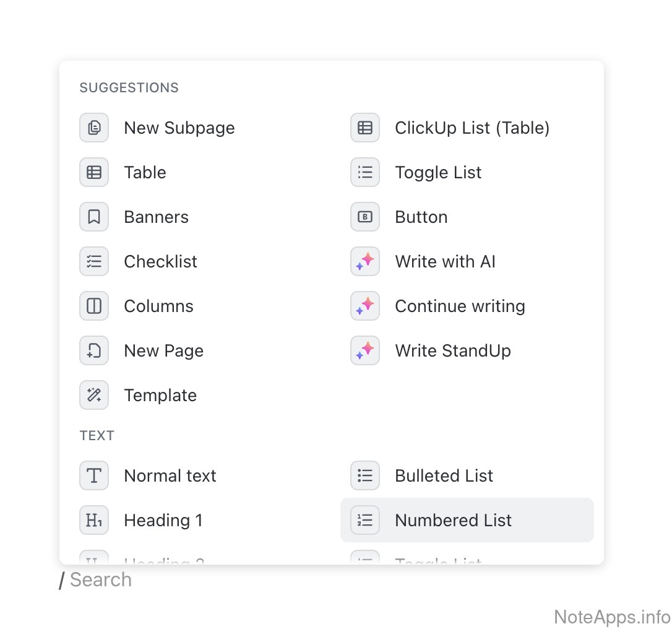672x629 pixels.
Task: Click the Normal text T icon
Action: click(x=94, y=476)
